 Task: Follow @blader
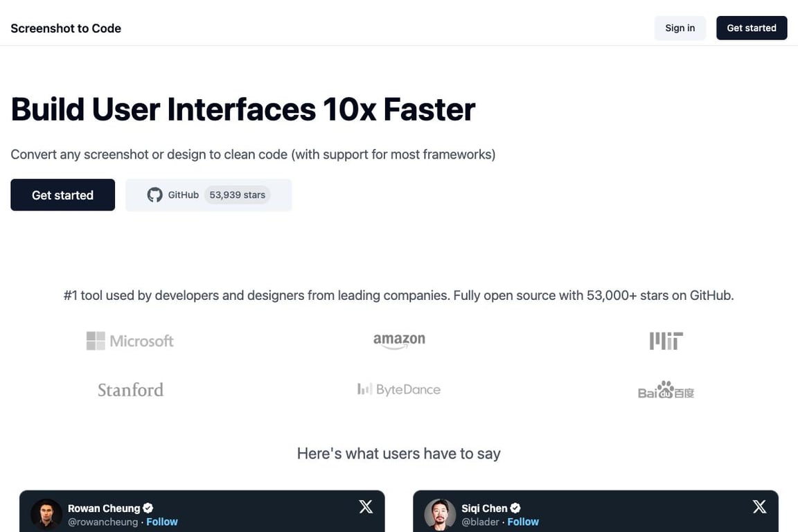[x=523, y=522]
